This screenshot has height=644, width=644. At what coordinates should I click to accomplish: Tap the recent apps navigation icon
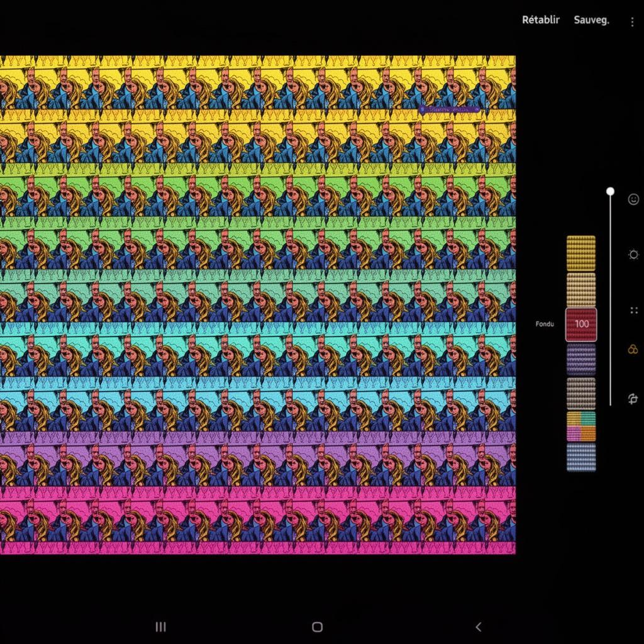coord(160,627)
